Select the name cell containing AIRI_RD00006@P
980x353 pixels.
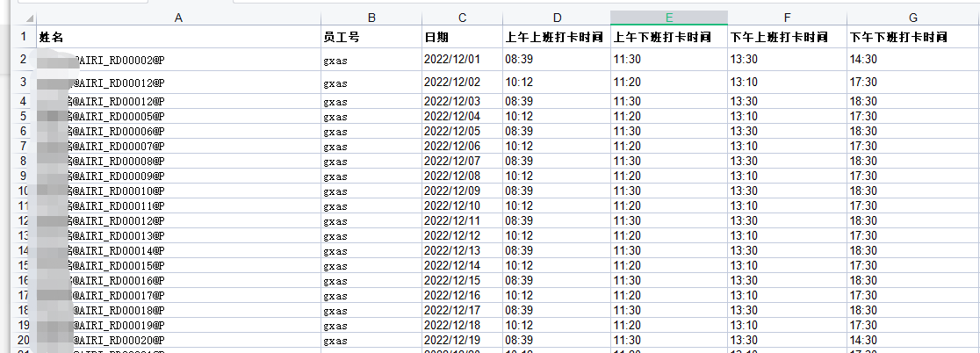179,131
